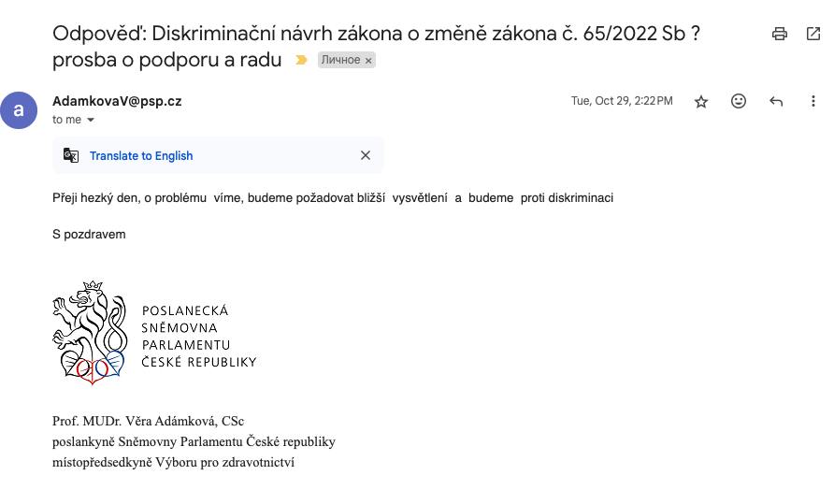Click the Tue, Oct 29 timestamp
This screenshot has height=504, width=834.
click(622, 101)
